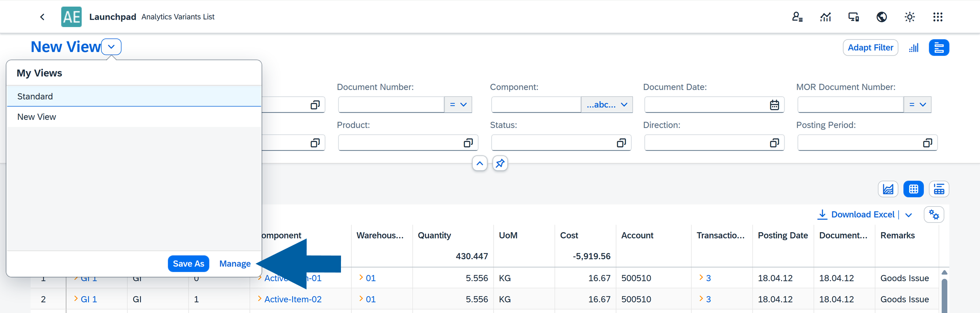Click the theme brightness icon
The width and height of the screenshot is (980, 313).
coord(910,17)
